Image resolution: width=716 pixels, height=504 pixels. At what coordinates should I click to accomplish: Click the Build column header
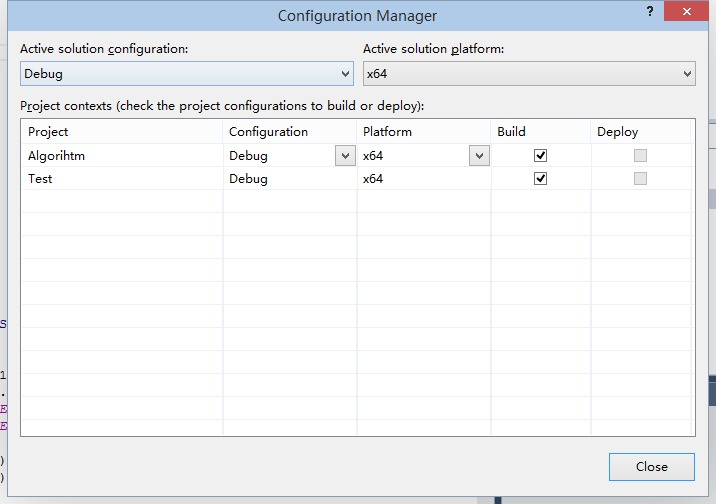click(x=511, y=132)
